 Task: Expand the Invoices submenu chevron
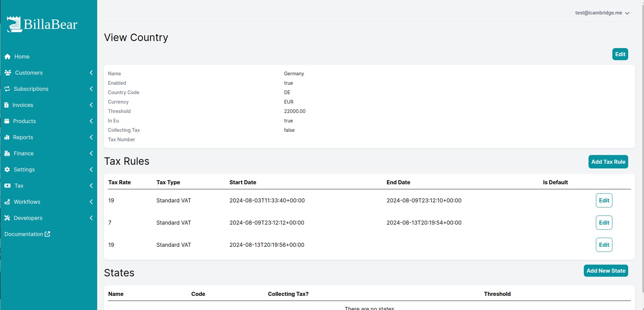point(91,105)
